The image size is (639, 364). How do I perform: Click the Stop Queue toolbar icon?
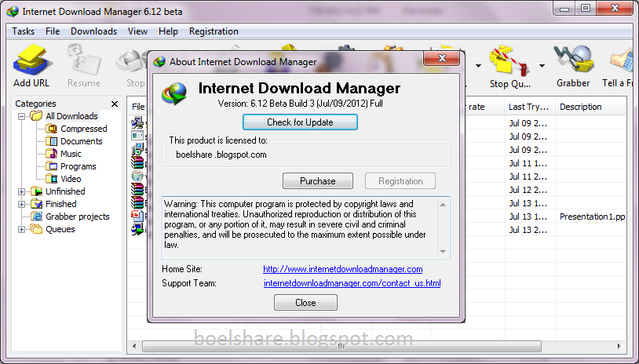pyautogui.click(x=510, y=67)
